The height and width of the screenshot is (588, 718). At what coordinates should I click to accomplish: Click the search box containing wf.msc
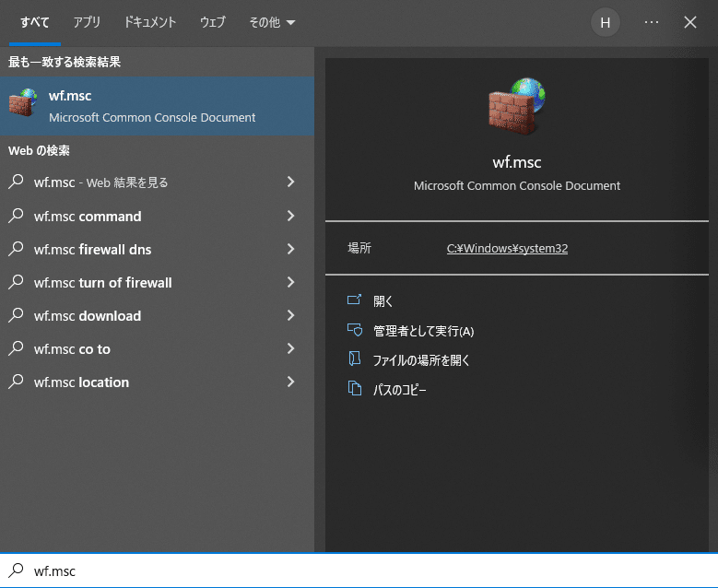coord(359,570)
